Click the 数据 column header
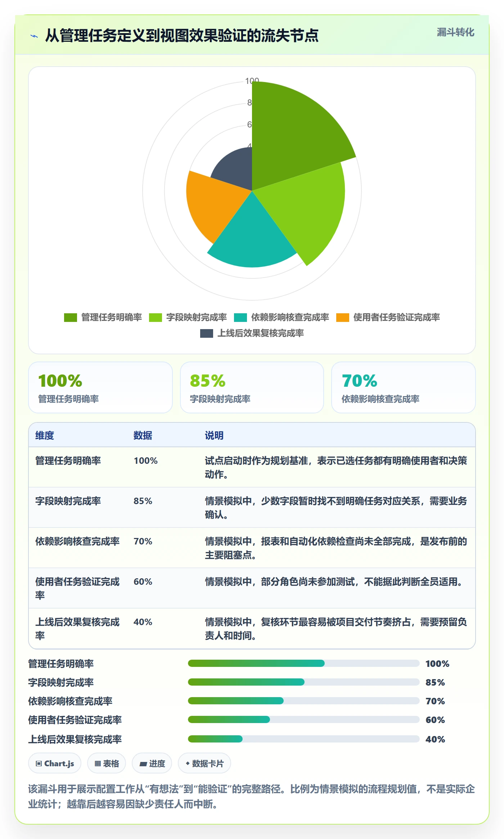504x839 pixels. pos(143,435)
